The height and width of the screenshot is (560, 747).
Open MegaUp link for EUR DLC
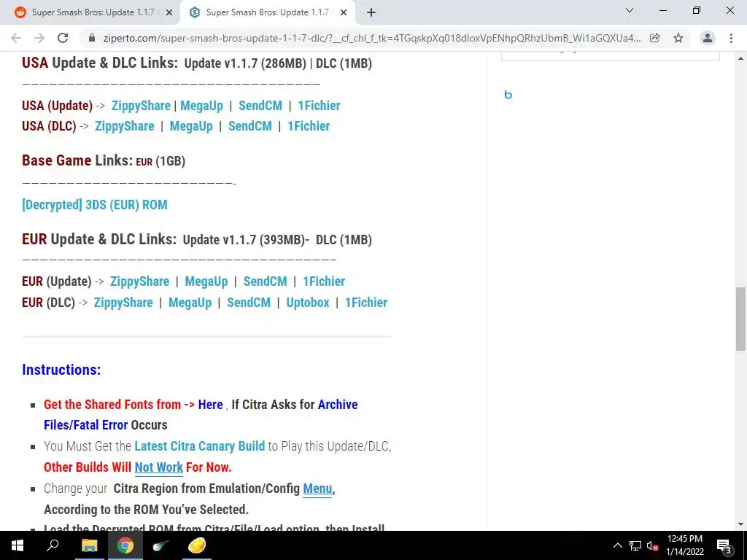point(190,303)
